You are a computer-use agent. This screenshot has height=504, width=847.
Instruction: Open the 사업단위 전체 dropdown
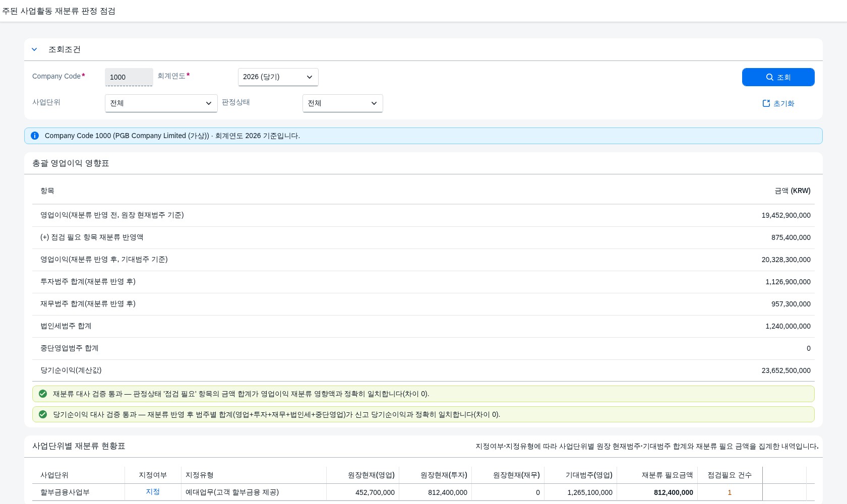(x=161, y=103)
